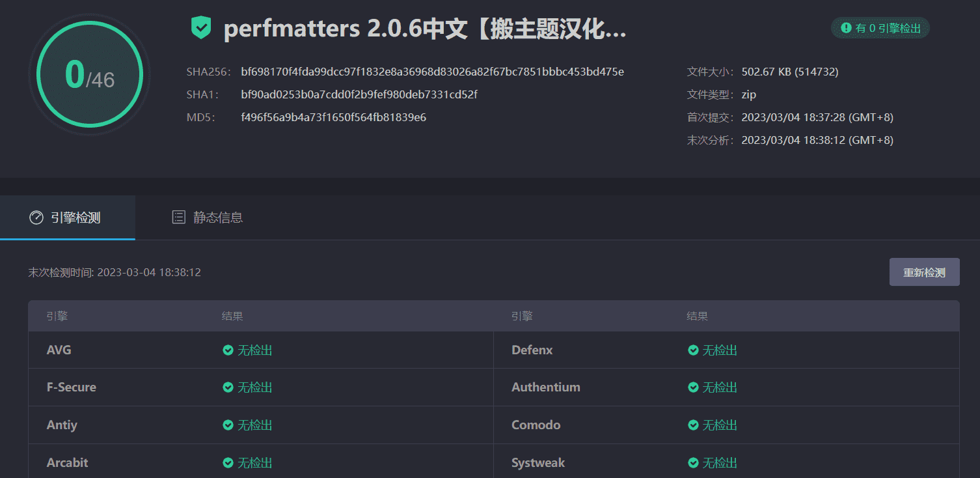The height and width of the screenshot is (478, 980).
Task: Click the list icon on 静态信息 tab
Action: coord(178,218)
